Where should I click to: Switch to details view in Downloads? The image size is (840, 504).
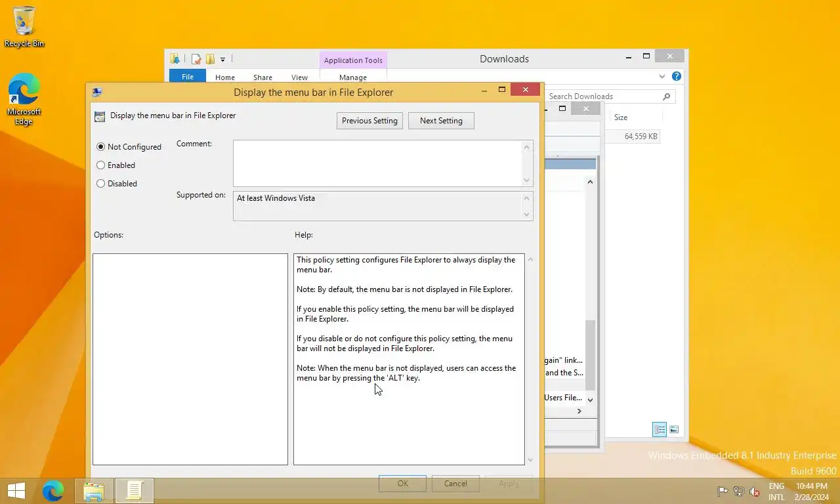click(660, 430)
